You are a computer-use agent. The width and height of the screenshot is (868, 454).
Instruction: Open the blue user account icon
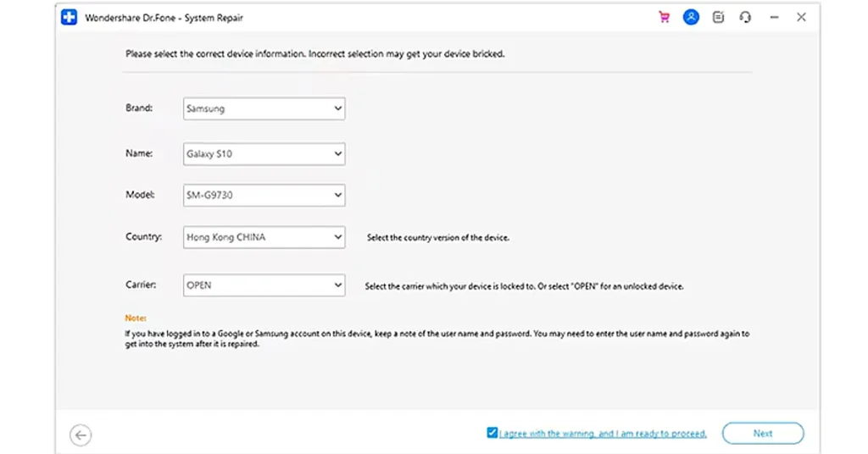tap(691, 17)
